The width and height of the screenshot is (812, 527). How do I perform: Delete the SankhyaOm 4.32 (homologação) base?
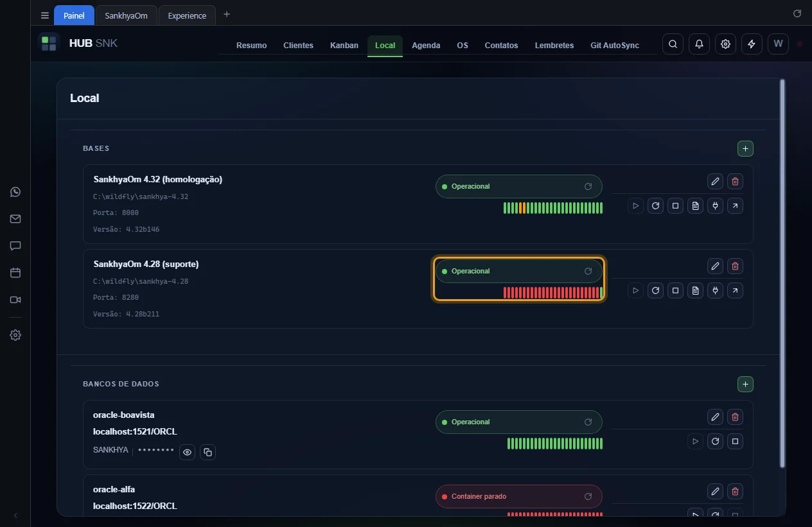pyautogui.click(x=736, y=181)
